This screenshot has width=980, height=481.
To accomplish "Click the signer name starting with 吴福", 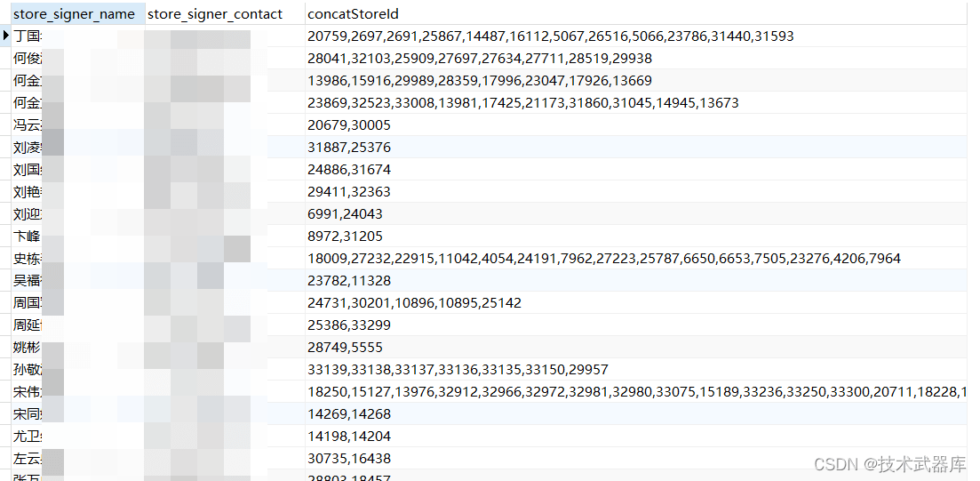I will [x=28, y=281].
